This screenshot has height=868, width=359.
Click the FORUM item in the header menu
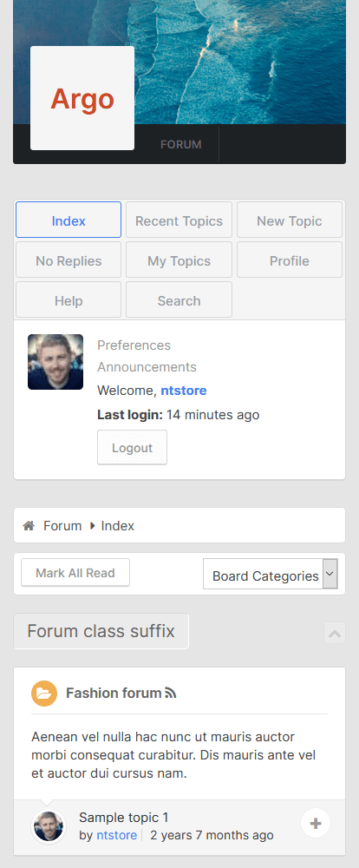181,144
